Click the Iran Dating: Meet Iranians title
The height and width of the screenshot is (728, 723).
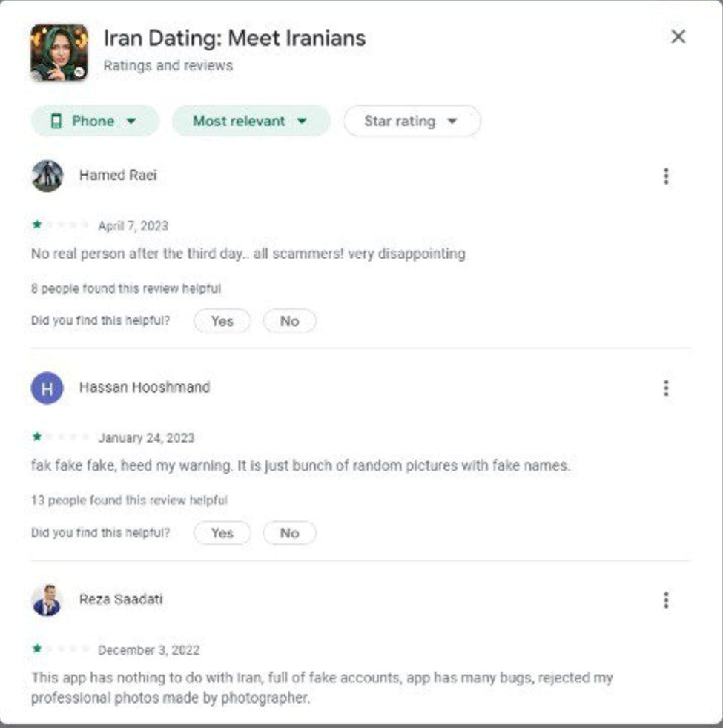234,38
